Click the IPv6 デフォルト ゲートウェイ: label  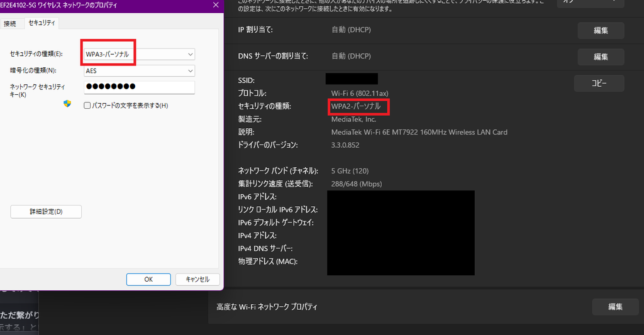276,222
